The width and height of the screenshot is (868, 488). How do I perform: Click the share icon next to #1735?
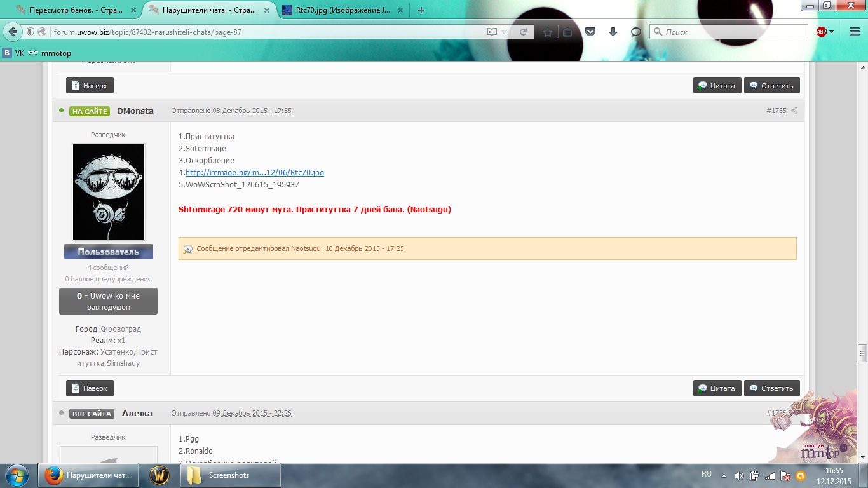794,111
